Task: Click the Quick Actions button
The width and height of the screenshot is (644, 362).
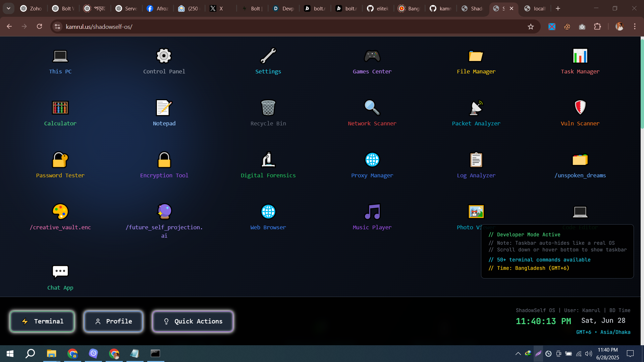Action: (x=193, y=321)
